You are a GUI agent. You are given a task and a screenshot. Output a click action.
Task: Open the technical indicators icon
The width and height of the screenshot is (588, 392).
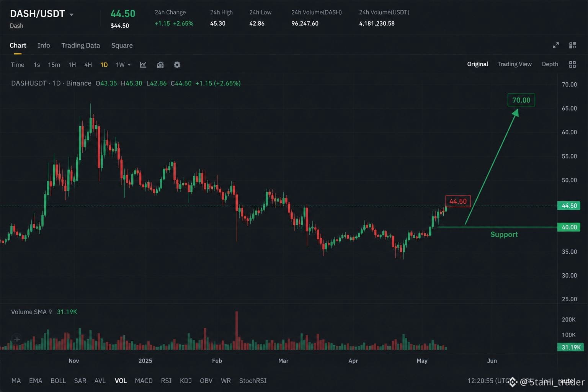click(x=160, y=65)
